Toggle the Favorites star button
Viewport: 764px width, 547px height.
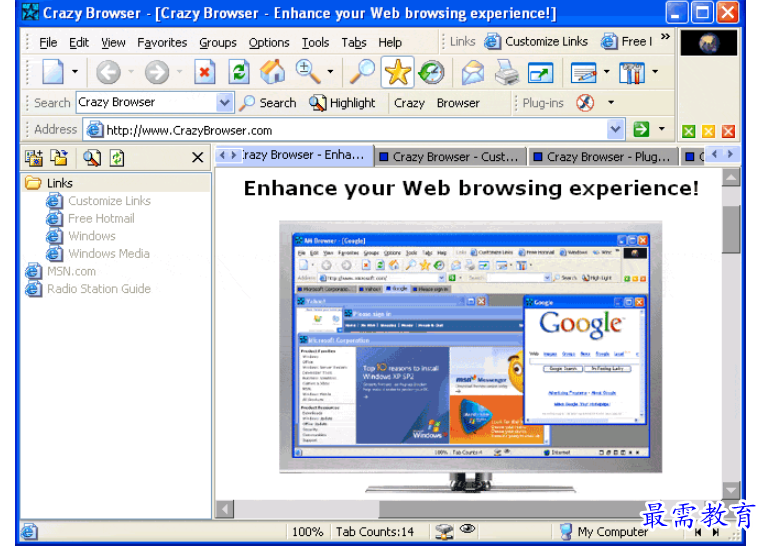(x=398, y=72)
